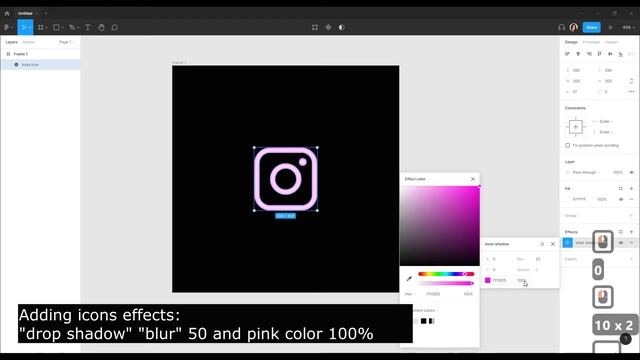Close the Effect color picker
This screenshot has height=360, width=640.
pyautogui.click(x=473, y=179)
